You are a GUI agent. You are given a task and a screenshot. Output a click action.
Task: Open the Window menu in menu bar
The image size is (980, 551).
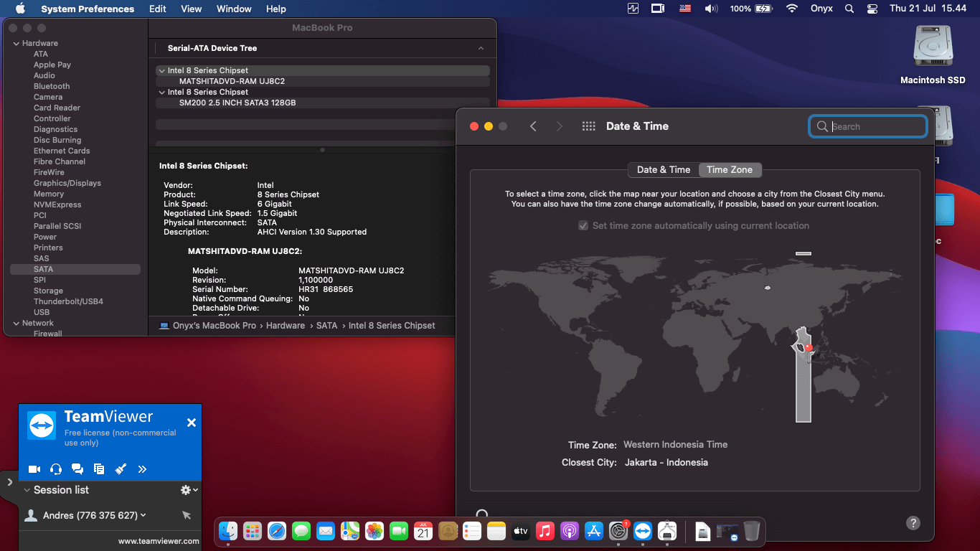point(234,9)
